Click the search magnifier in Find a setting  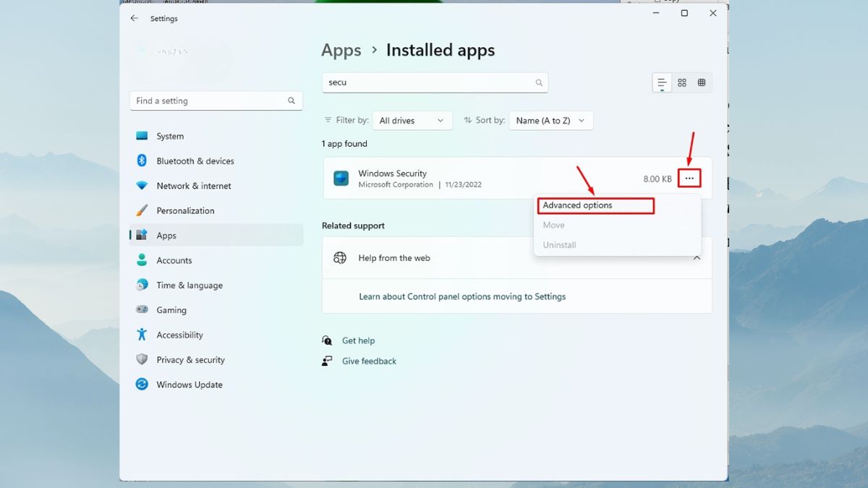pos(292,101)
